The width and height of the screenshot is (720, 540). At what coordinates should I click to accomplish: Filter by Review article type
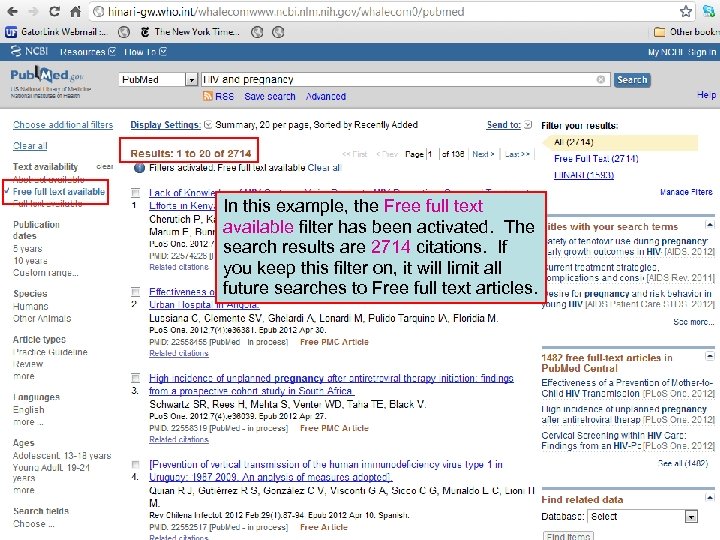click(x=28, y=364)
